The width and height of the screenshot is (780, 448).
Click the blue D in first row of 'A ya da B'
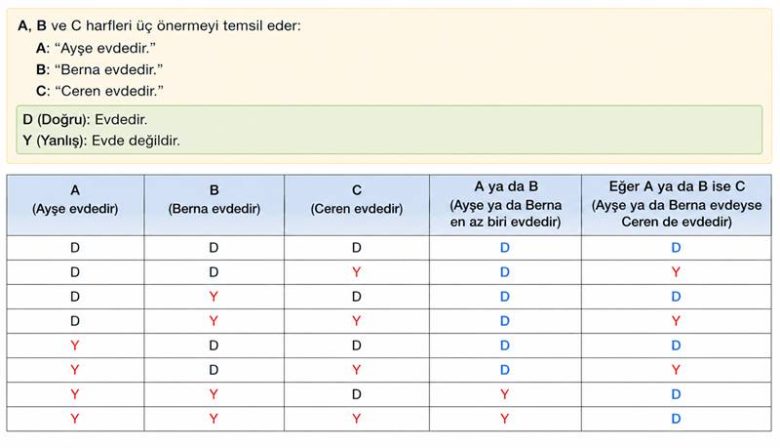505,248
